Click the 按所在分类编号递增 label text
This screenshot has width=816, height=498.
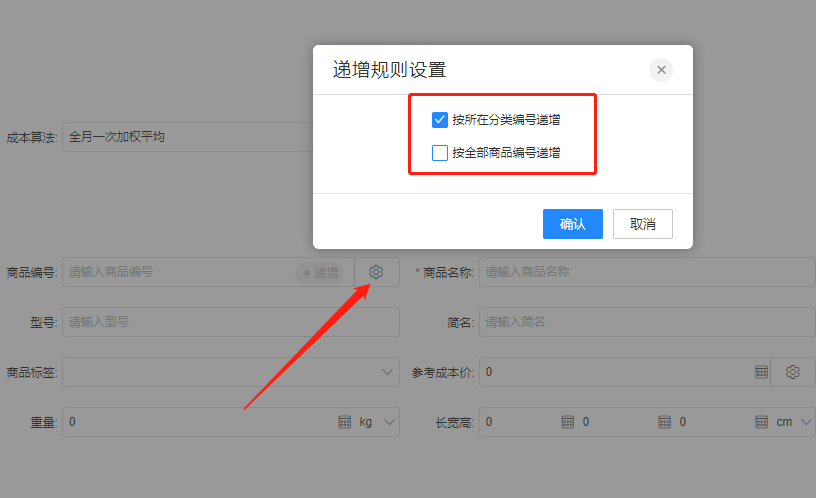tap(506, 120)
